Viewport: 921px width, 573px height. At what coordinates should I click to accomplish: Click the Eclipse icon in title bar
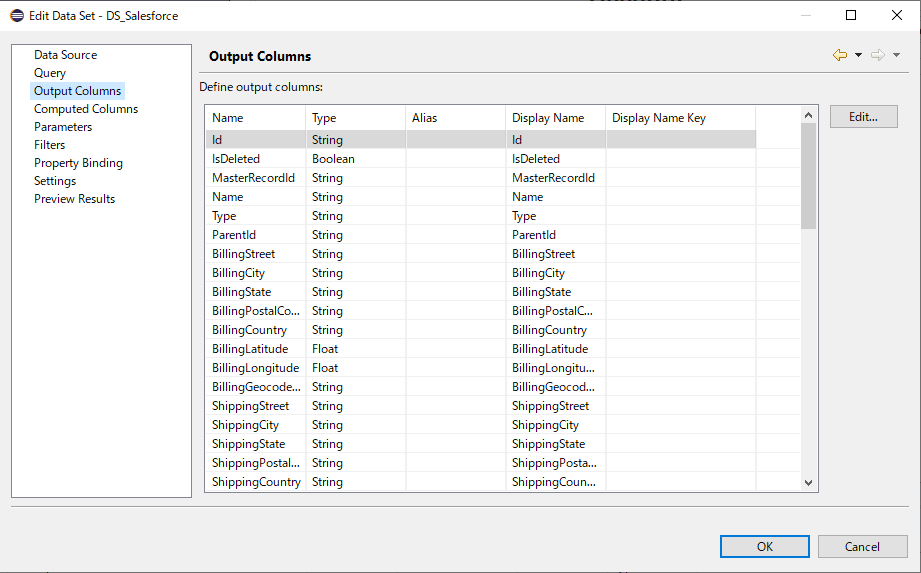point(17,16)
